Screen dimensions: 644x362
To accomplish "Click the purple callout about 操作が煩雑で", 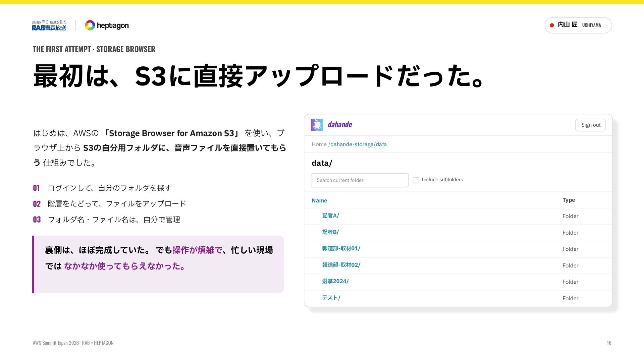I will coord(158,264).
